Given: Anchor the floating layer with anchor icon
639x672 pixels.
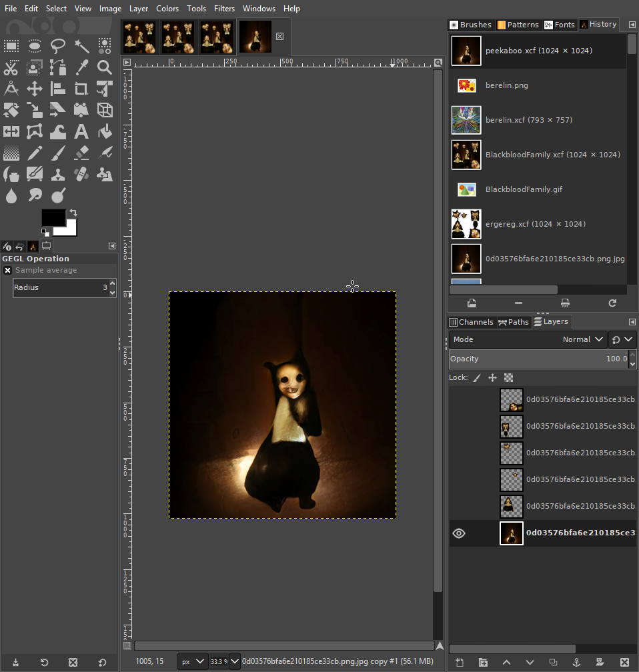Looking at the screenshot, I should point(576,662).
